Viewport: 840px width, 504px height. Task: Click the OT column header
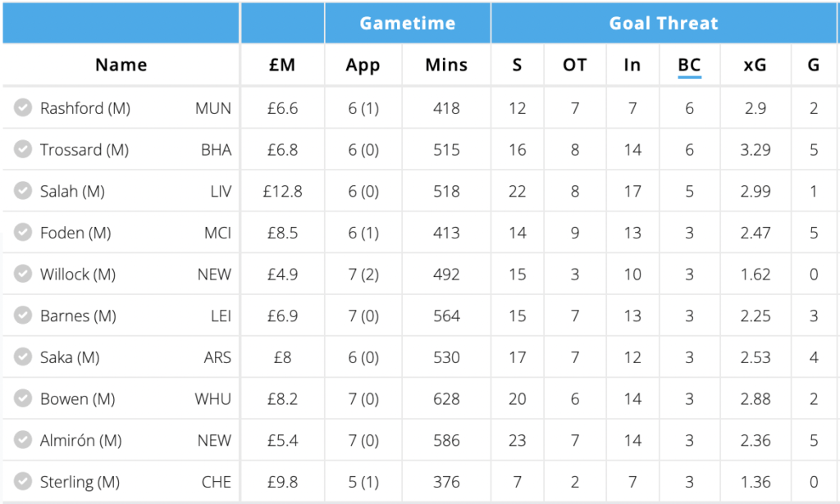tap(574, 65)
